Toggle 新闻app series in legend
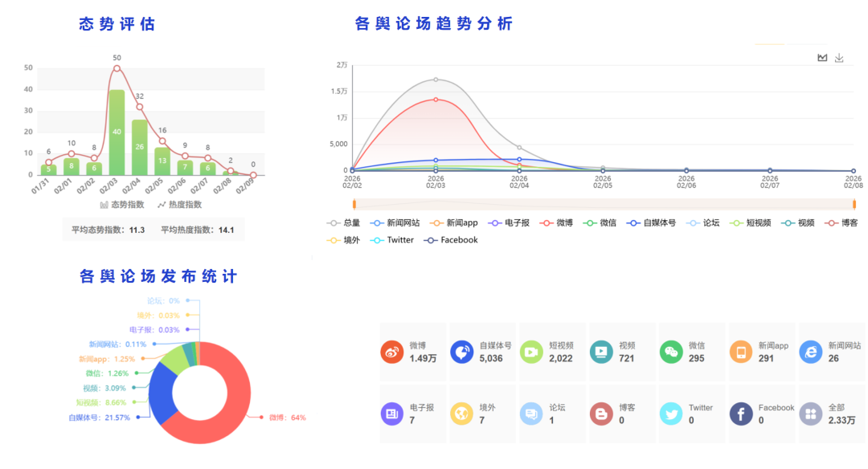The width and height of the screenshot is (868, 469). 454,223
